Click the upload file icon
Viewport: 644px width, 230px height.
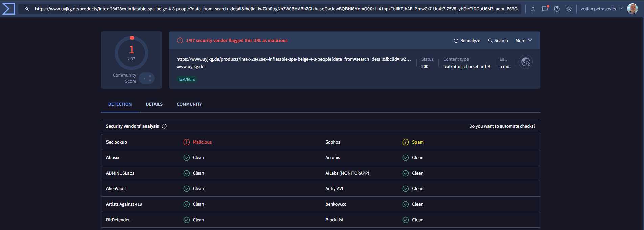point(533,9)
